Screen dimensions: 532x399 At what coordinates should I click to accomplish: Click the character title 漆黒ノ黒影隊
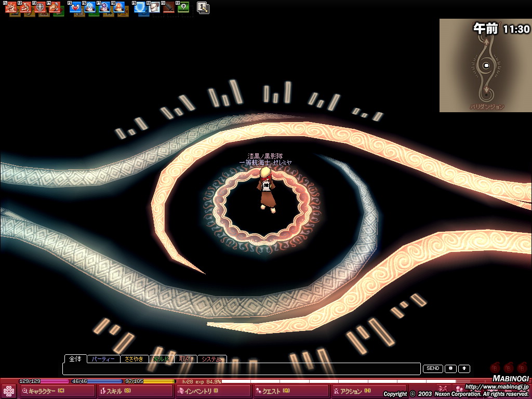click(x=265, y=156)
